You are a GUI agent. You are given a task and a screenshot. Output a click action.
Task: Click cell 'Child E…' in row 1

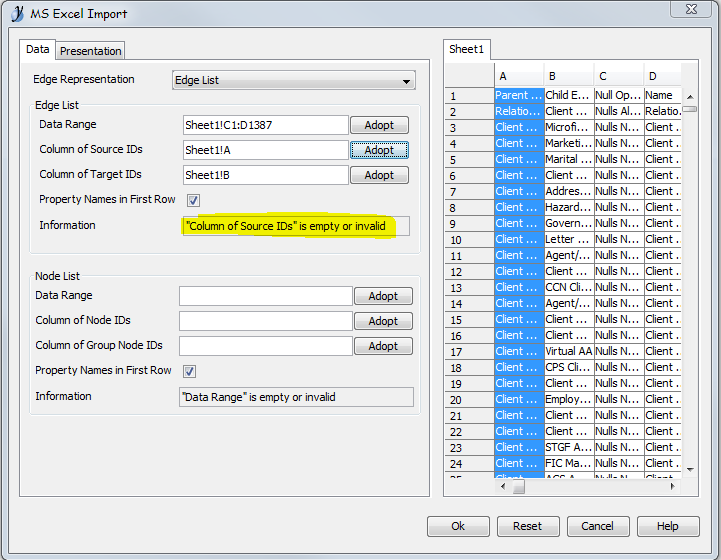click(569, 95)
